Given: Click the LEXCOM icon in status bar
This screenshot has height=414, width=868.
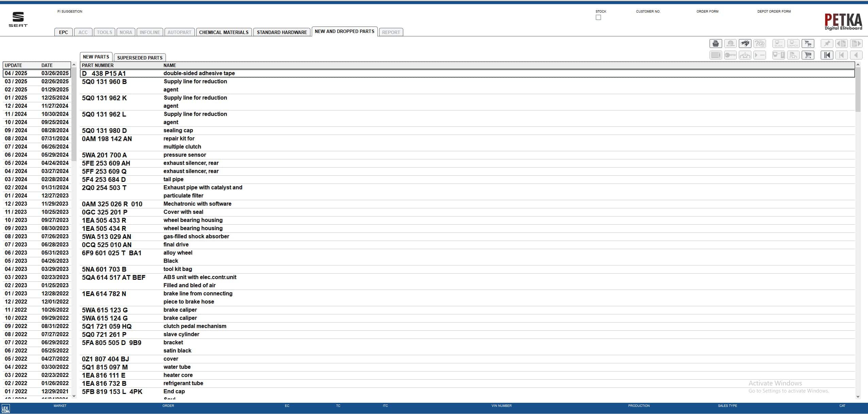Looking at the screenshot, I should click(5, 409).
